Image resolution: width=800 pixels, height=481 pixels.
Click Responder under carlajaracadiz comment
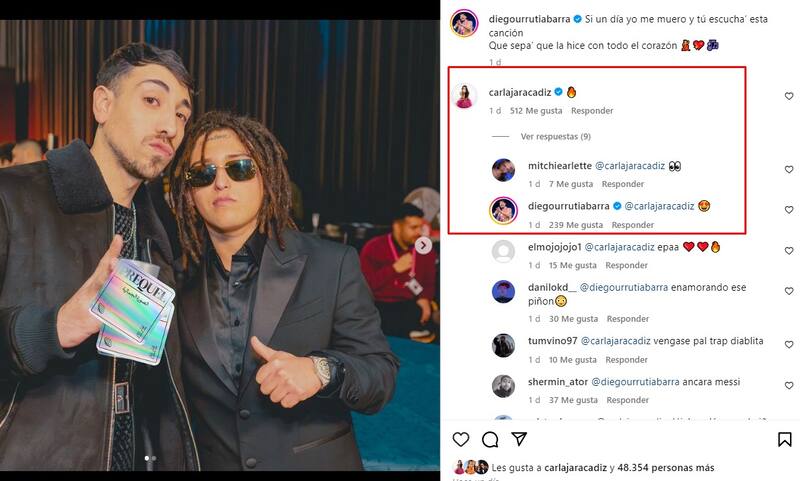tap(592, 111)
